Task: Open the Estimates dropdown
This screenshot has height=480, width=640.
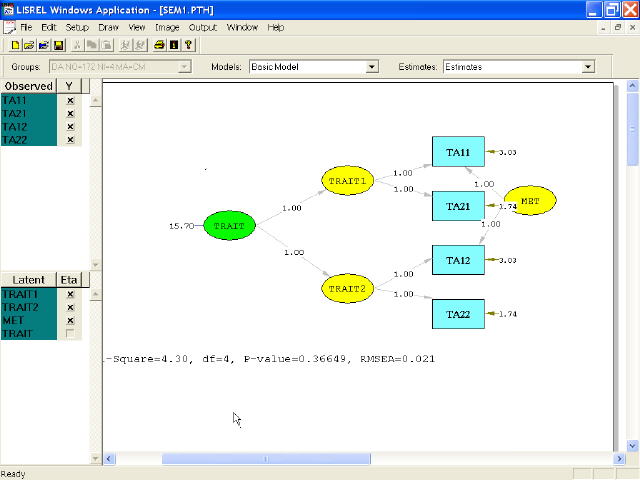Action: 588,67
